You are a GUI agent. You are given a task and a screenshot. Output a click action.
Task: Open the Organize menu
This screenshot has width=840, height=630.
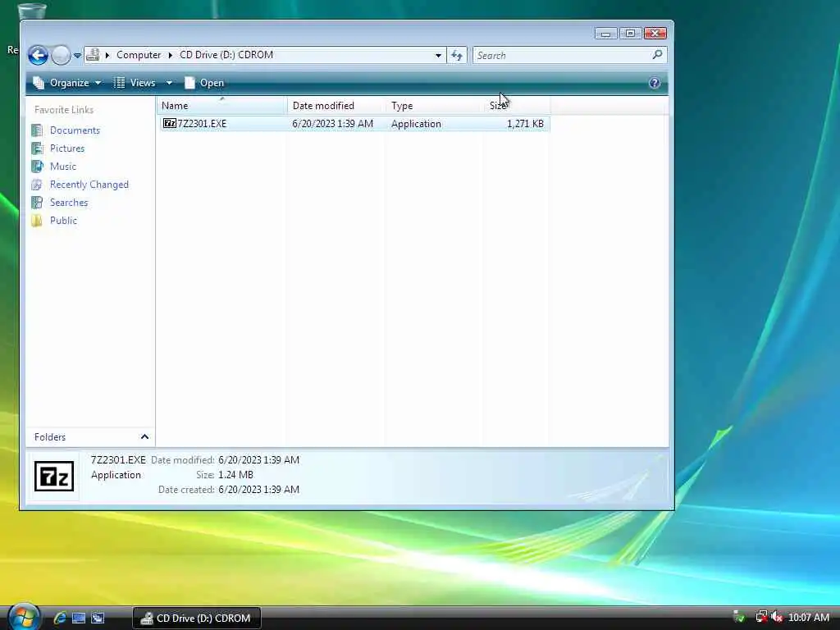[67, 83]
